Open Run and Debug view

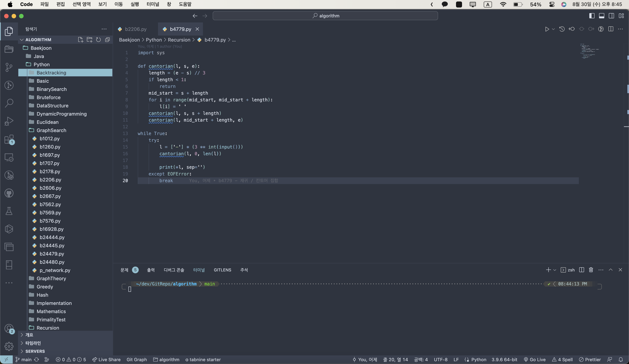9,121
